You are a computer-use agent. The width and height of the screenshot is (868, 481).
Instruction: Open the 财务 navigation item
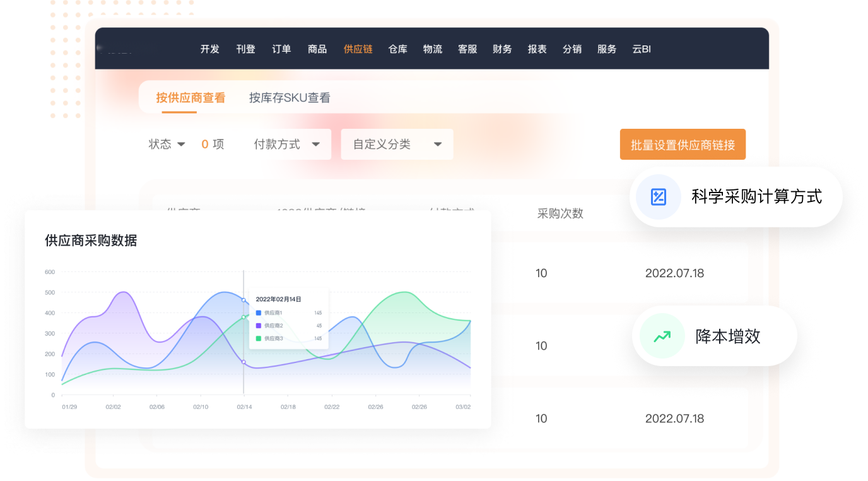(x=502, y=49)
